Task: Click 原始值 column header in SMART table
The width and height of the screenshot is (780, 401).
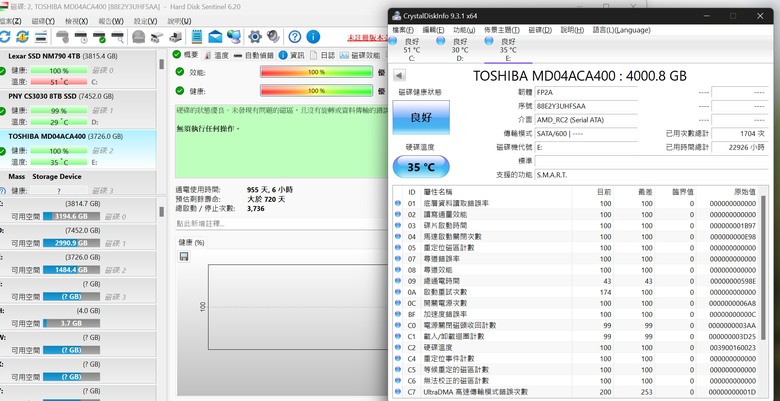Action: [x=745, y=192]
